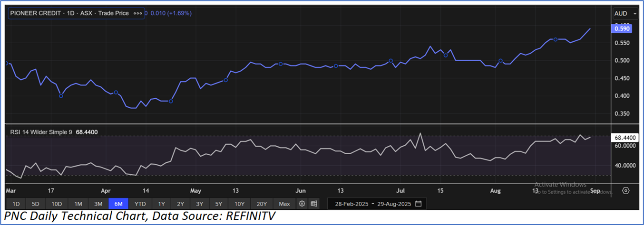Image resolution: width=644 pixels, height=225 pixels.
Task: Select the 20Y range button
Action: [261, 204]
